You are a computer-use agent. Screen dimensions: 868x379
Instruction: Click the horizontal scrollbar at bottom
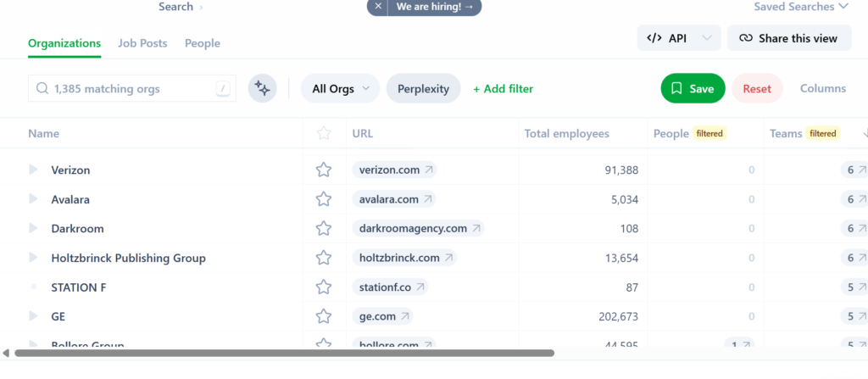pos(284,353)
